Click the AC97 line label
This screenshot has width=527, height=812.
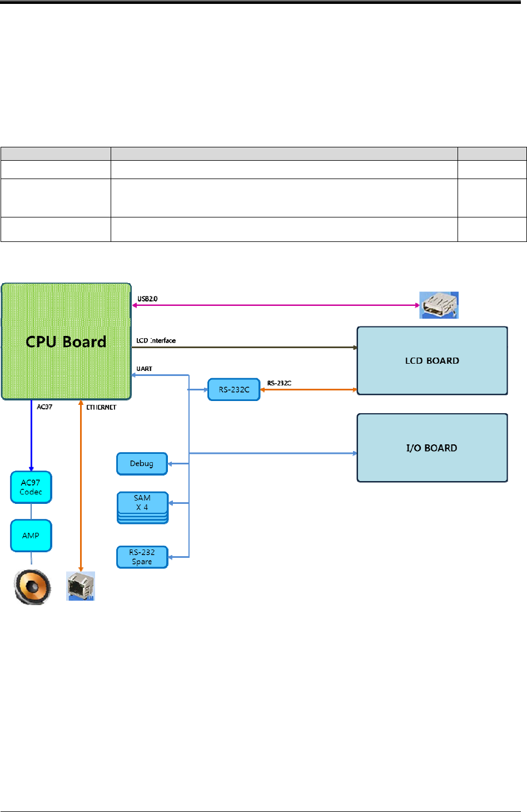click(x=44, y=407)
